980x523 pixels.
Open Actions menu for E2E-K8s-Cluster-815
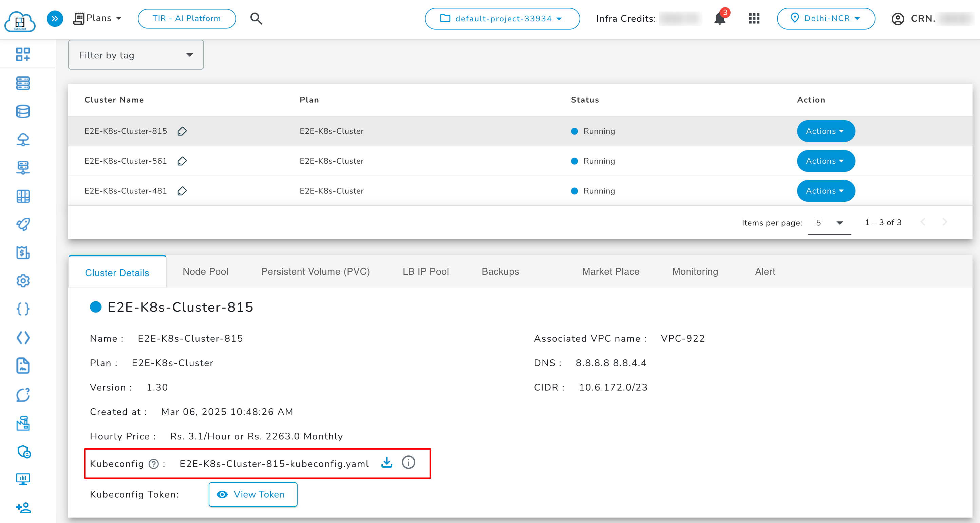826,131
